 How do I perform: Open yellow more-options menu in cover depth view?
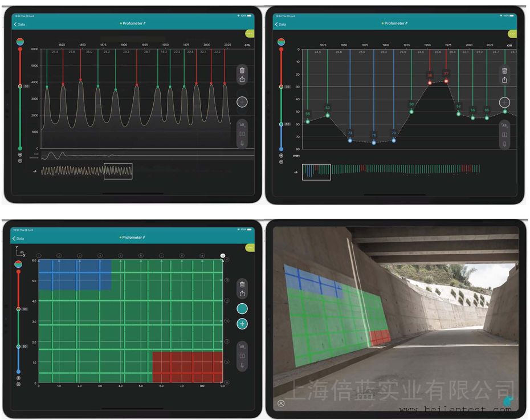tap(512, 34)
